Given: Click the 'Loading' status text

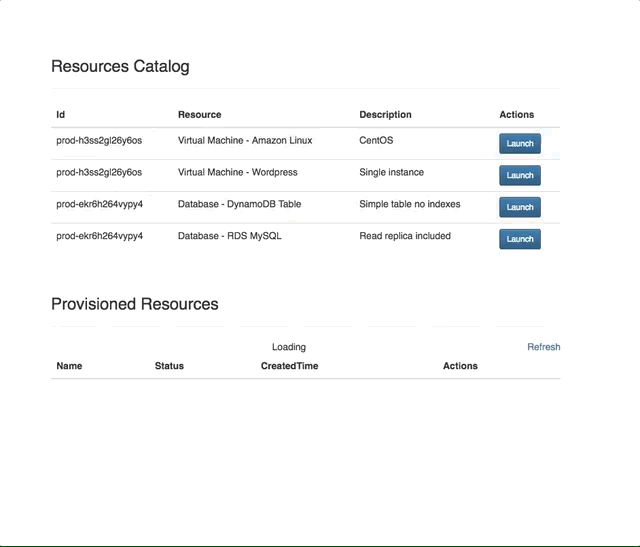Looking at the screenshot, I should [289, 347].
